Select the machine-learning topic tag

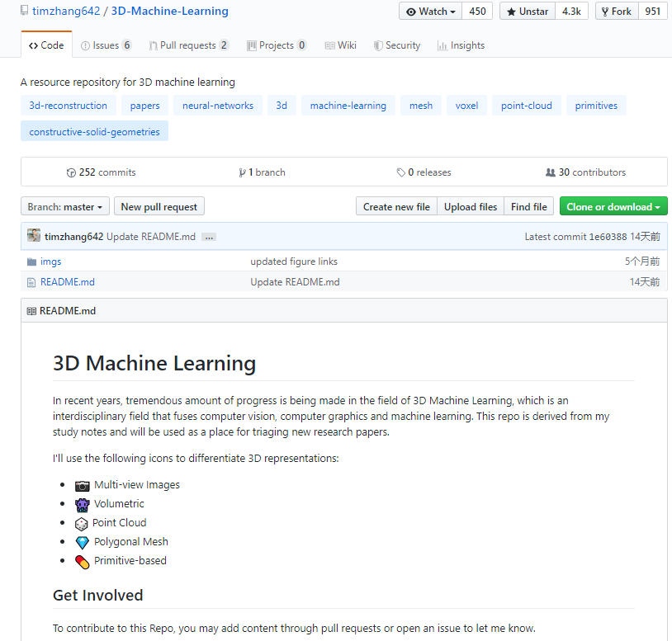[x=348, y=106]
